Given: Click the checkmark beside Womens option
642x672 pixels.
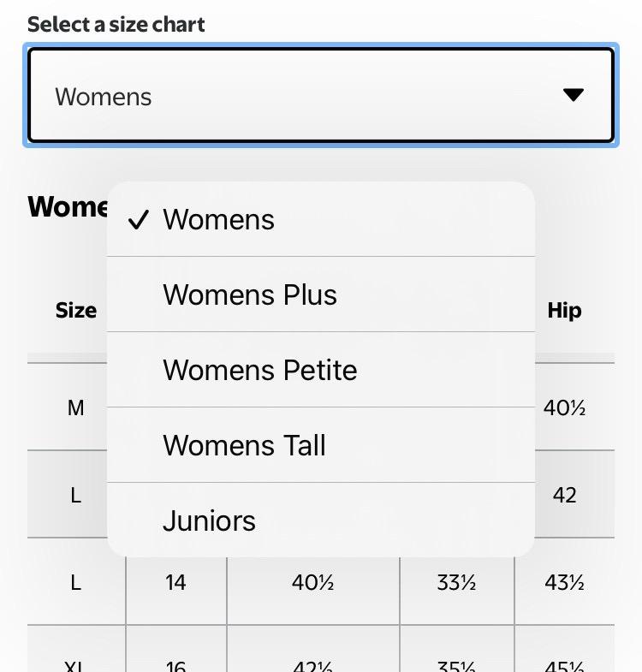Looking at the screenshot, I should (x=137, y=220).
